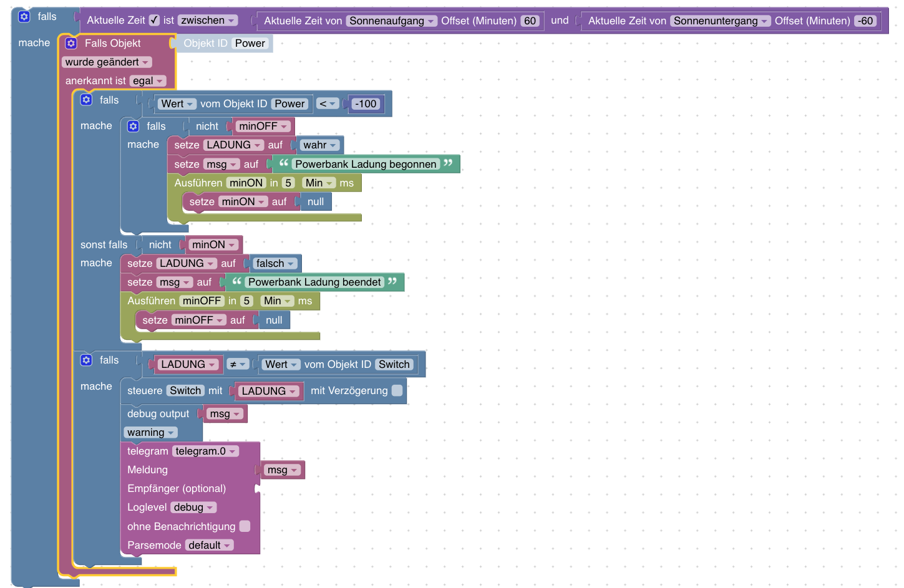The height and width of the screenshot is (588, 904).
Task: Toggle the Aktuelle Zeit checkbox
Action: pyautogui.click(x=155, y=20)
